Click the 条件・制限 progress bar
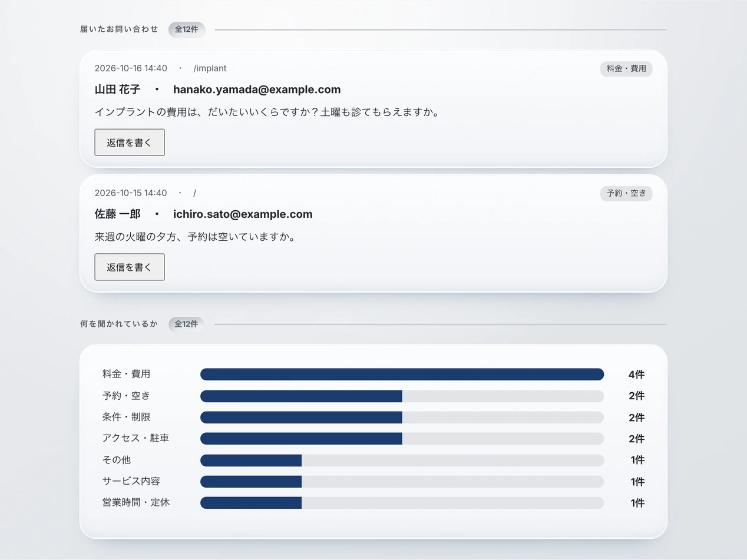747x560 pixels. point(402,417)
